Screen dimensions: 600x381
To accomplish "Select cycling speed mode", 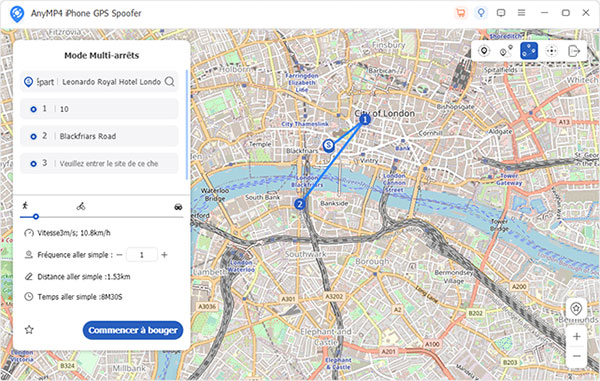I will point(81,207).
